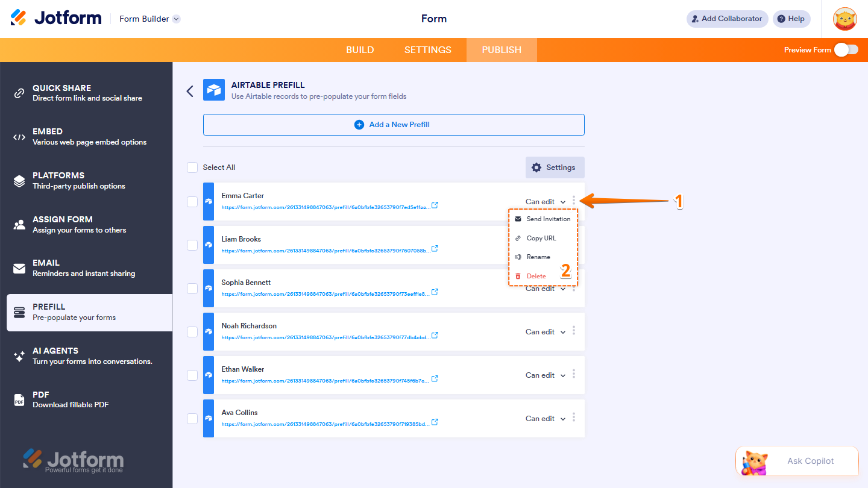Open Noah Richardson prefill URL link
This screenshot has width=868, height=488.
click(325, 337)
